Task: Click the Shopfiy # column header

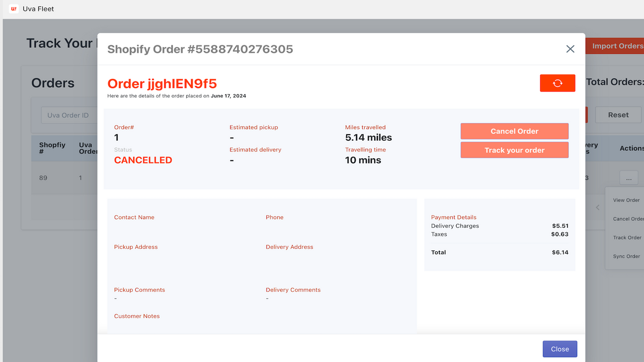Action: coord(52,148)
